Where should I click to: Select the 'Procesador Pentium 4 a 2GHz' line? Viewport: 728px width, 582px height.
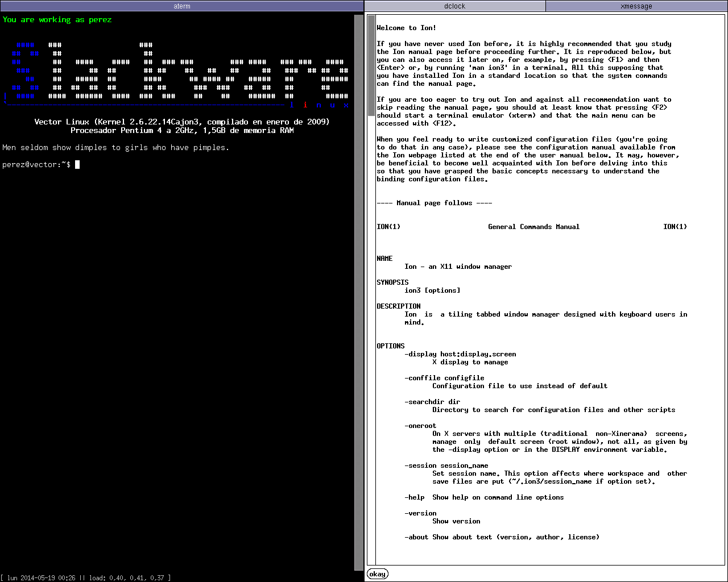click(182, 131)
